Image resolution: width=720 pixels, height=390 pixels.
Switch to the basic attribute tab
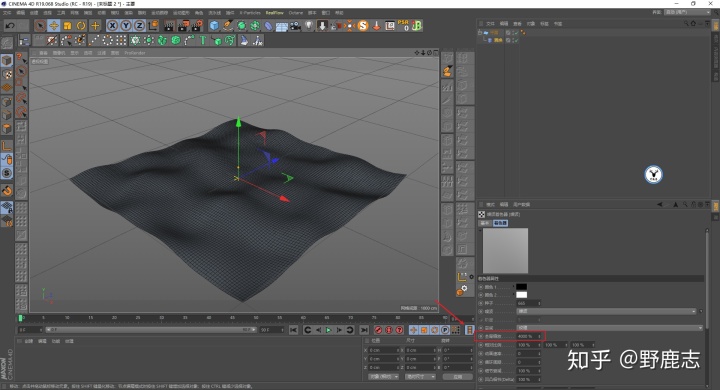485,223
